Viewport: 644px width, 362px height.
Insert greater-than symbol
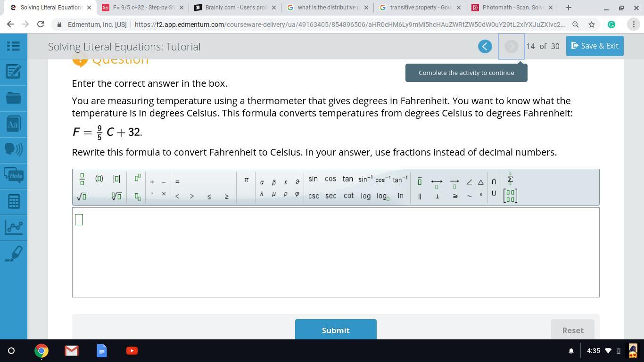[192, 196]
